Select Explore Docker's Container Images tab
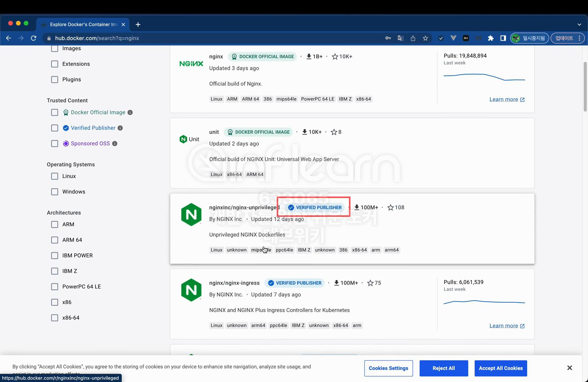588x382 pixels. (x=83, y=24)
